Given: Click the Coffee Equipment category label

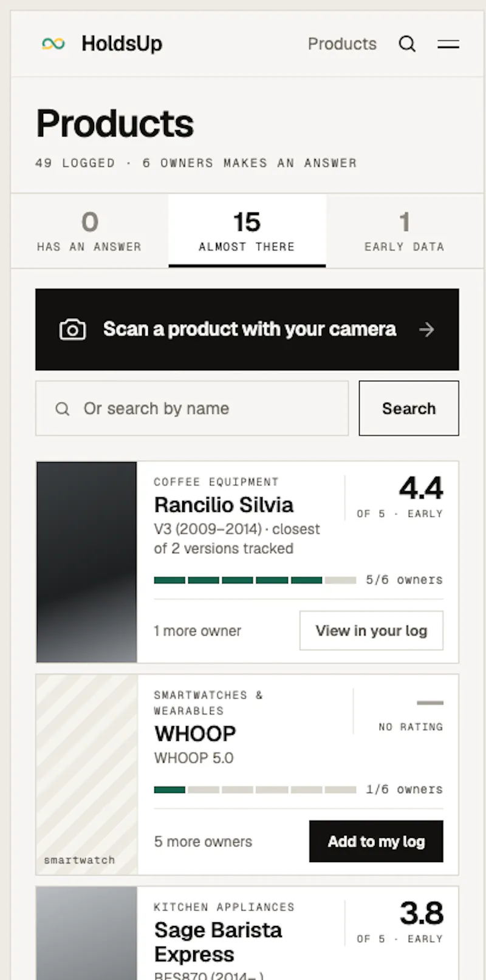Looking at the screenshot, I should tap(216, 481).
